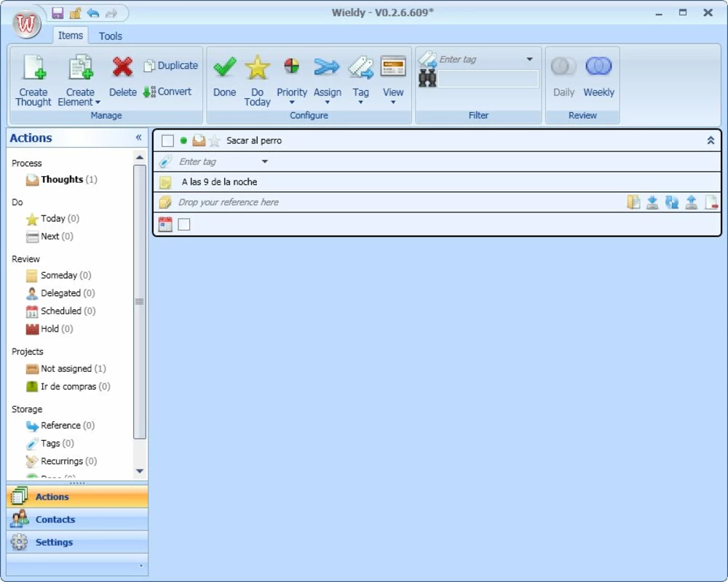Toggle the star on Sacar al perro

[214, 140]
